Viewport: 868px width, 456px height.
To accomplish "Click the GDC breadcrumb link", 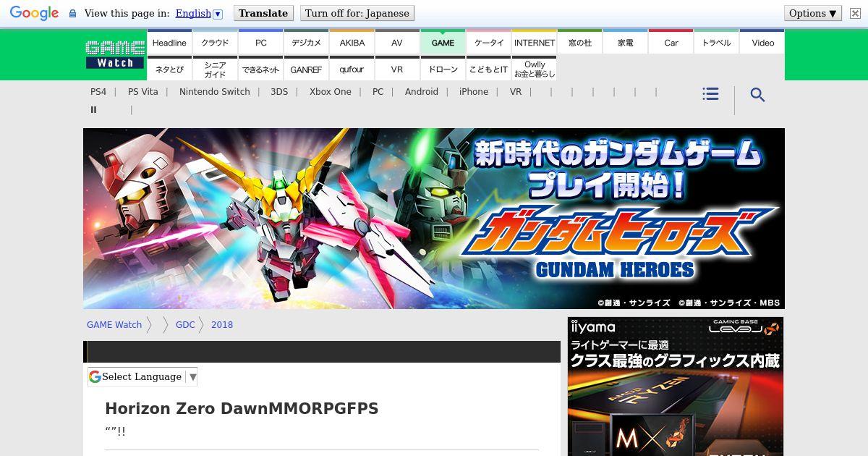I will (185, 325).
